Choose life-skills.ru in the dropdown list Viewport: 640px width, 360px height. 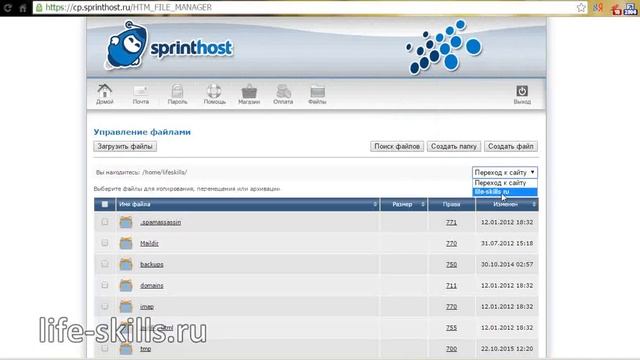coord(504,192)
